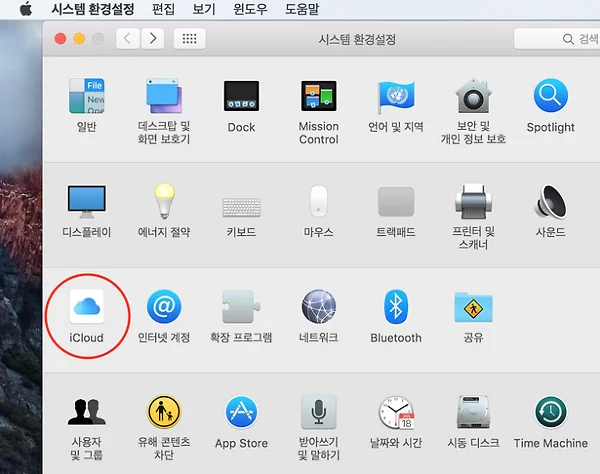Viewport: 600px width, 474px height.
Task: Open the Dock preference pane
Action: (x=241, y=105)
